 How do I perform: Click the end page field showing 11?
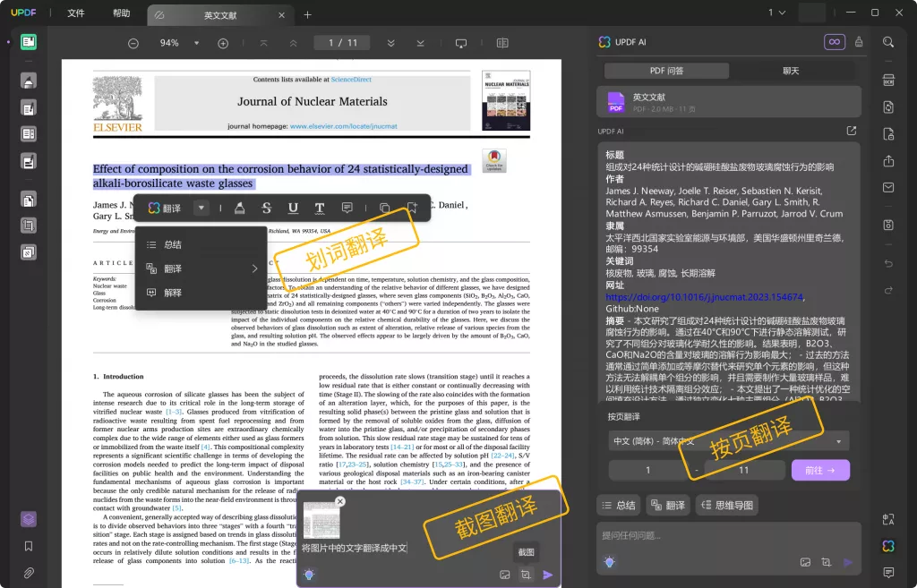pyautogui.click(x=744, y=470)
